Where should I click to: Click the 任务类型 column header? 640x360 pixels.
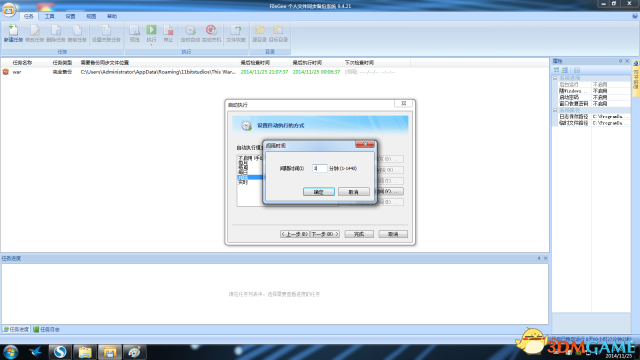pyautogui.click(x=62, y=62)
